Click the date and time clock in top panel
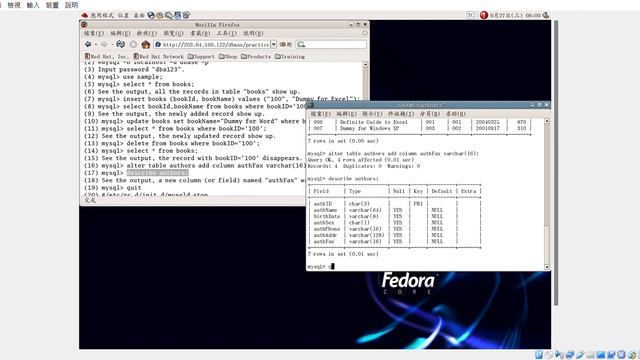This screenshot has height=360, width=640. tap(515, 15)
